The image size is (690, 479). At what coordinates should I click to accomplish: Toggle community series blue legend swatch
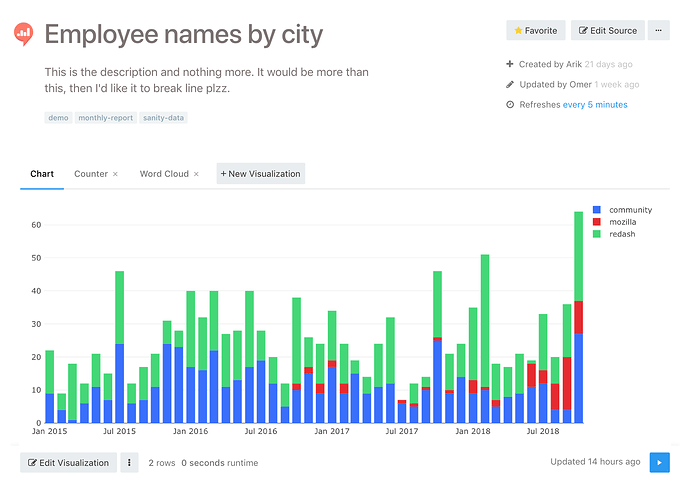[597, 210]
